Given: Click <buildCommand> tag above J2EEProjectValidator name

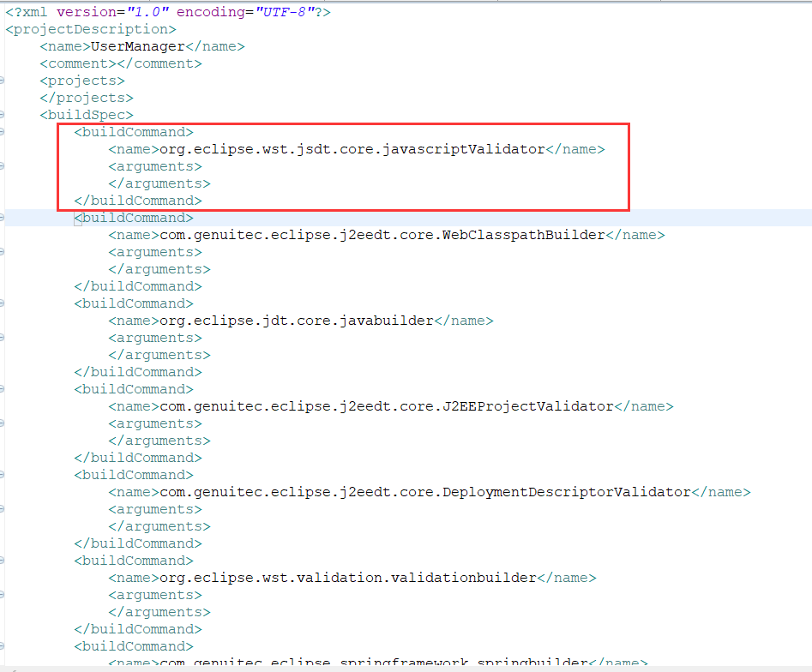Looking at the screenshot, I should click(x=134, y=389).
